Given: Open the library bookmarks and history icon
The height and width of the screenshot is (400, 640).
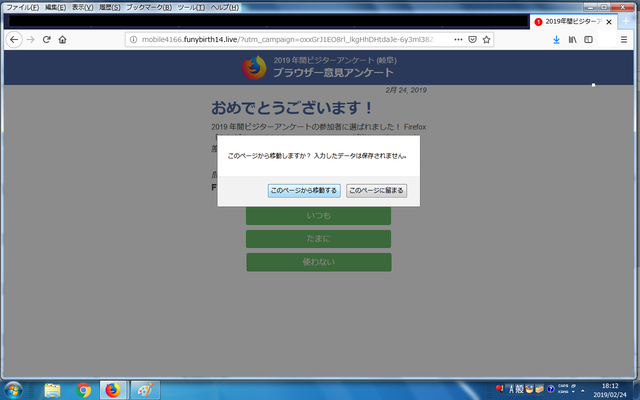Looking at the screenshot, I should pos(573,39).
